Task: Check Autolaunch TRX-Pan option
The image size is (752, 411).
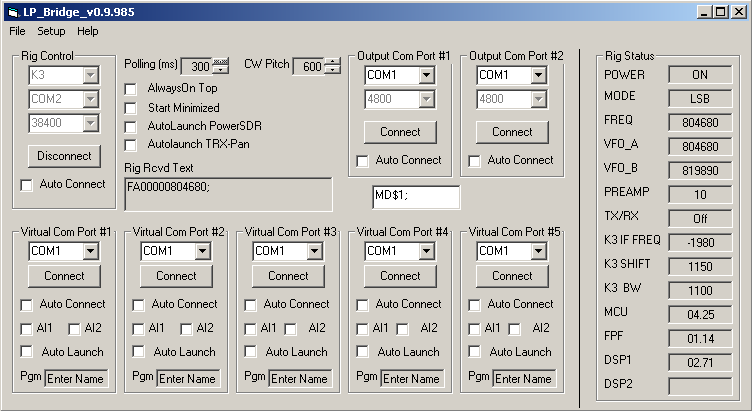Action: (130, 145)
